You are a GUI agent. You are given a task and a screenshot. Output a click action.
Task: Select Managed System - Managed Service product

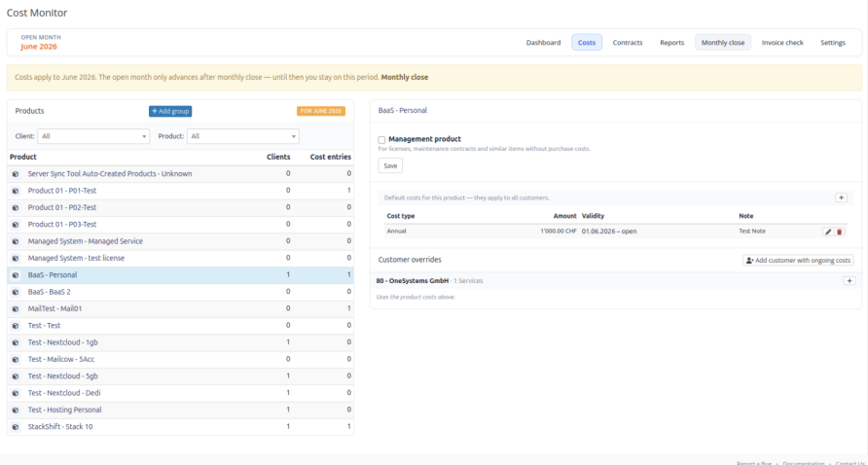pos(180,241)
